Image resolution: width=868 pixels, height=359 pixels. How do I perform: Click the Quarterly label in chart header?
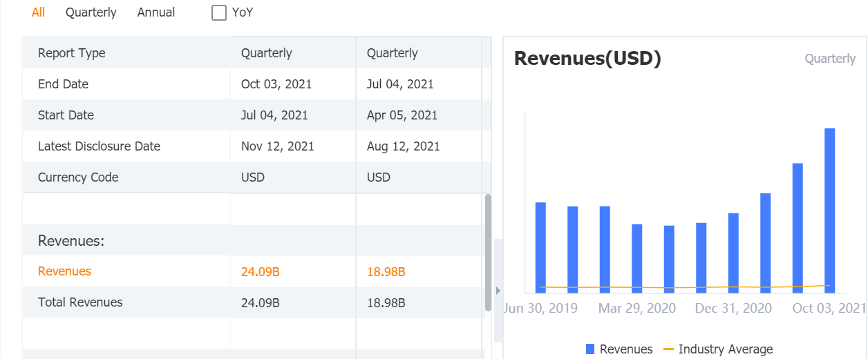click(x=830, y=59)
